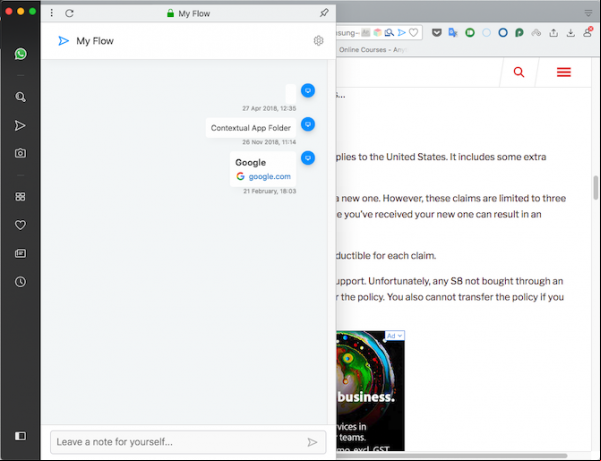The image size is (601, 461).
Task: Select the Contextual App Folder note
Action: (x=251, y=128)
